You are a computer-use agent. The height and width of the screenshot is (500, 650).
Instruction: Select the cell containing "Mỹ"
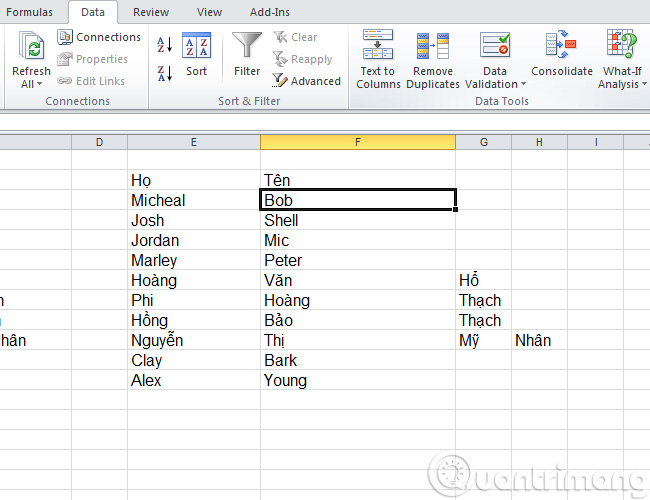tap(483, 340)
